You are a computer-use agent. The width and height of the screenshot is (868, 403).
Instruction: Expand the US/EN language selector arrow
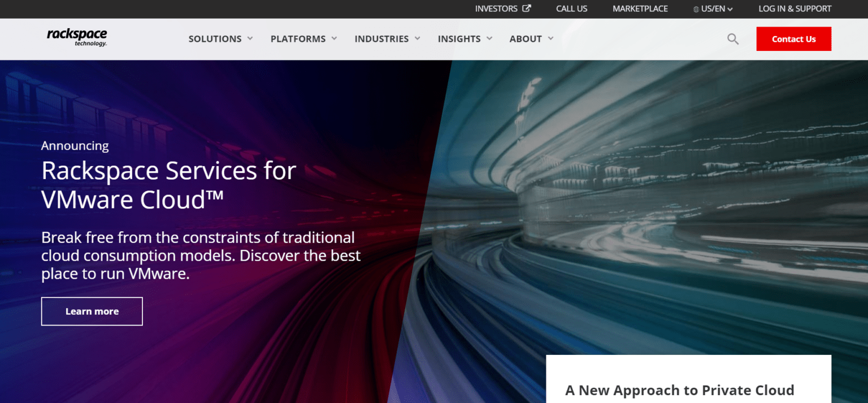(730, 10)
